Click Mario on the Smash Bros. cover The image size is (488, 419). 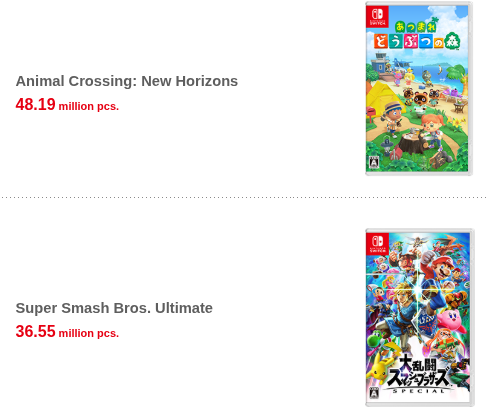click(440, 267)
